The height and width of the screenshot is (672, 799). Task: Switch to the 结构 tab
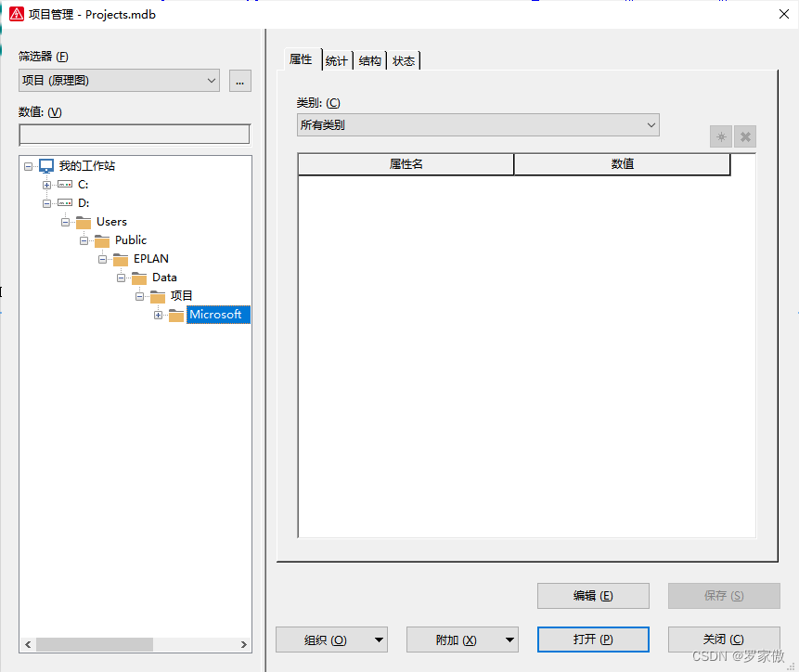tap(370, 61)
